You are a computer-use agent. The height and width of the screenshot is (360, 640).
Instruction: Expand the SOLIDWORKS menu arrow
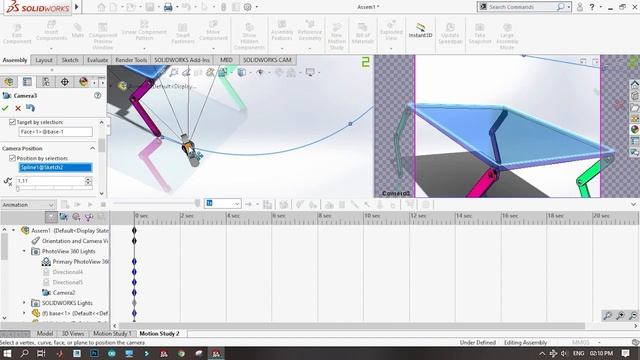point(76,7)
